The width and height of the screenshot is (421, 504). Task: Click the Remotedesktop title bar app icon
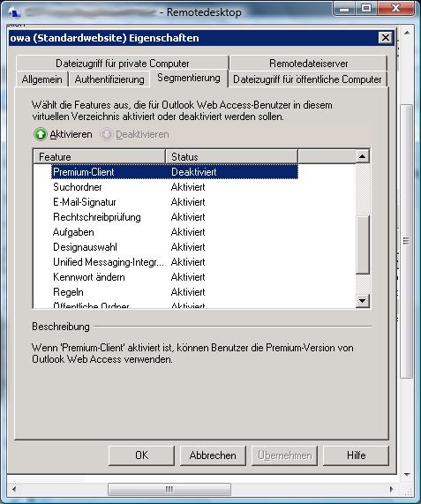click(x=14, y=12)
